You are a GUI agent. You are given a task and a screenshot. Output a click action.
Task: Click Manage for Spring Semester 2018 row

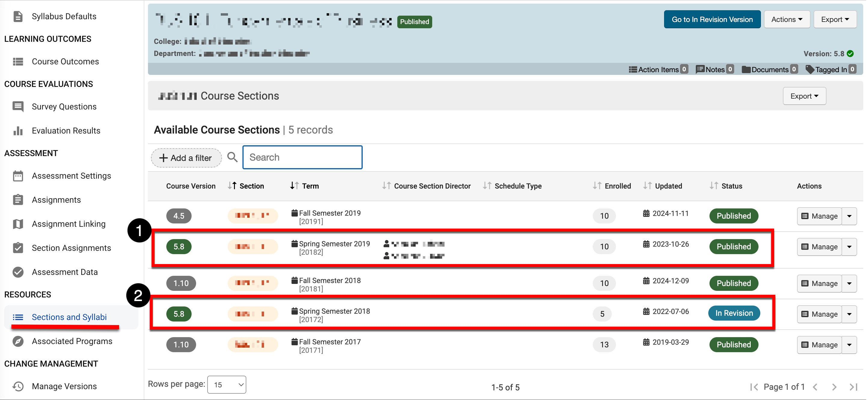point(819,314)
